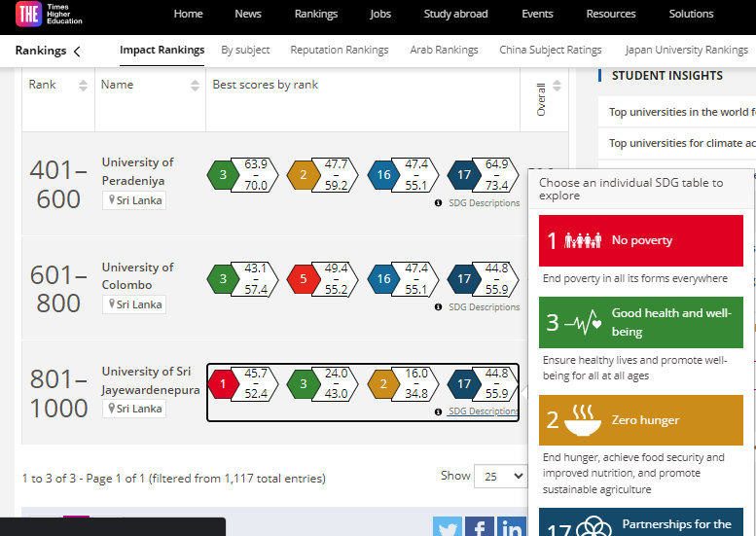The height and width of the screenshot is (536, 756).
Task: Switch to the Reputation Rankings tab
Action: (340, 51)
